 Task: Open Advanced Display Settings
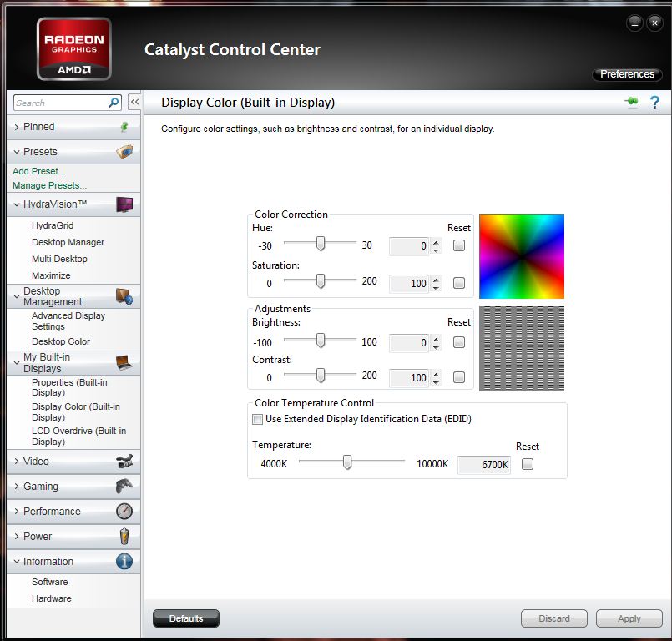(x=68, y=321)
